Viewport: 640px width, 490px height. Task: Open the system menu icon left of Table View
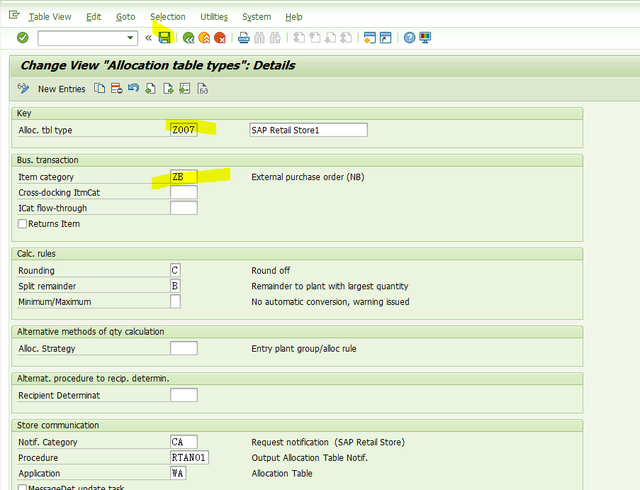coord(14,16)
